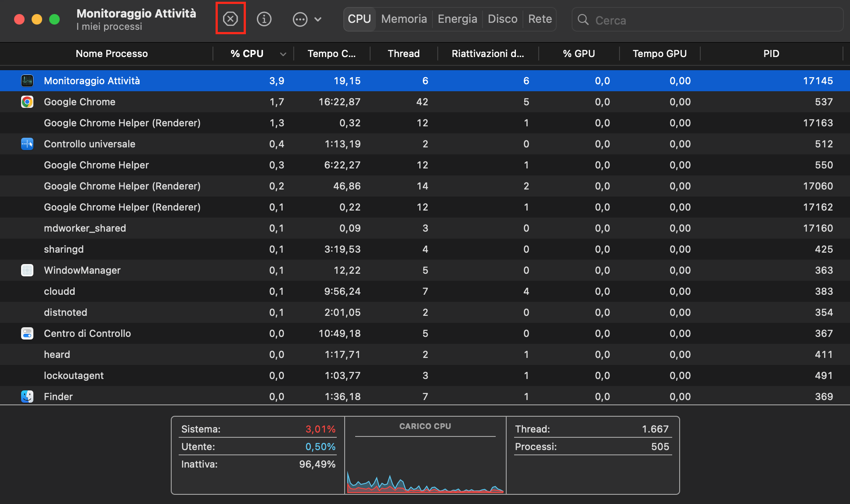Click the WindowManager row icon
Viewport: 850px width, 504px height.
tap(27, 270)
